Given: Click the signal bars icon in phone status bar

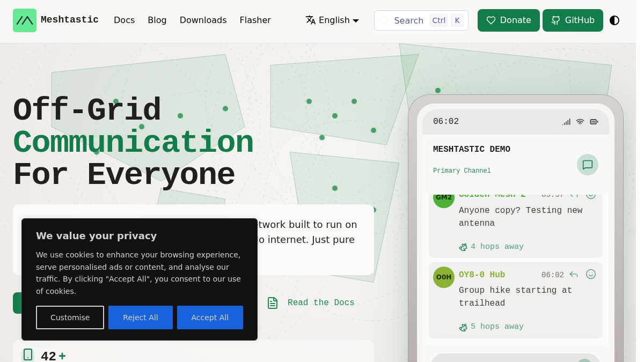Looking at the screenshot, I should point(566,122).
